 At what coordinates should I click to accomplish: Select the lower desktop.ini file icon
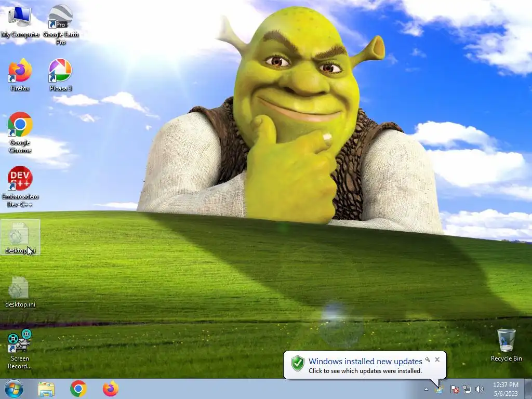point(20,292)
